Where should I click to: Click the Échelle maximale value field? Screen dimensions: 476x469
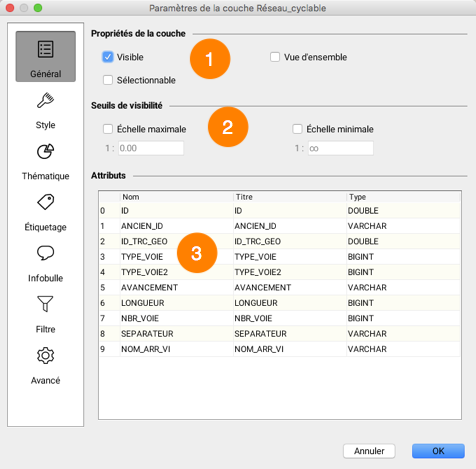[151, 148]
